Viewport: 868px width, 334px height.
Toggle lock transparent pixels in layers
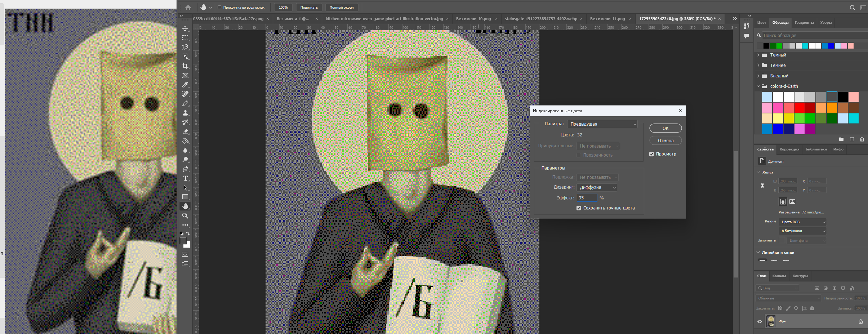coord(780,308)
